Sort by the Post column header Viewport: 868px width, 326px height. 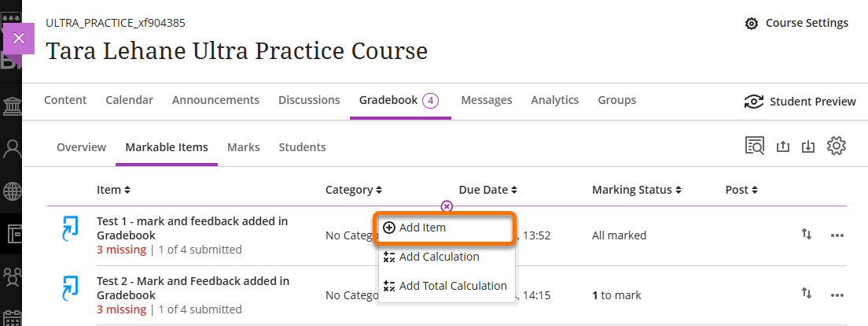click(x=742, y=190)
